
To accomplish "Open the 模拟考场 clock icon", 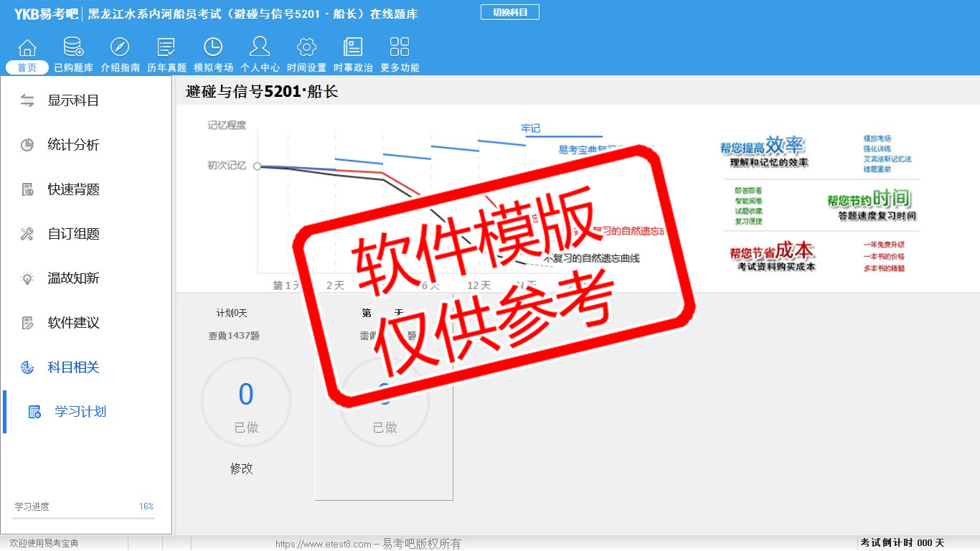I will coord(213,48).
